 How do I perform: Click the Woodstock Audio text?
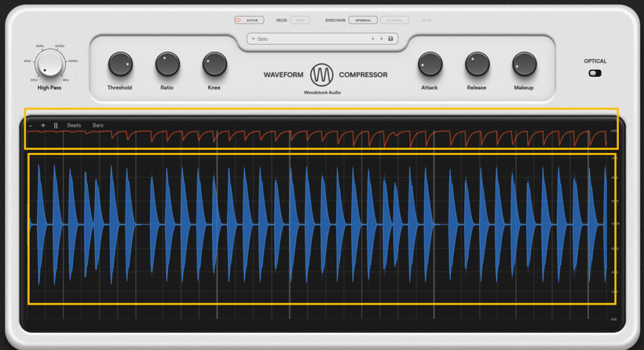point(322,93)
